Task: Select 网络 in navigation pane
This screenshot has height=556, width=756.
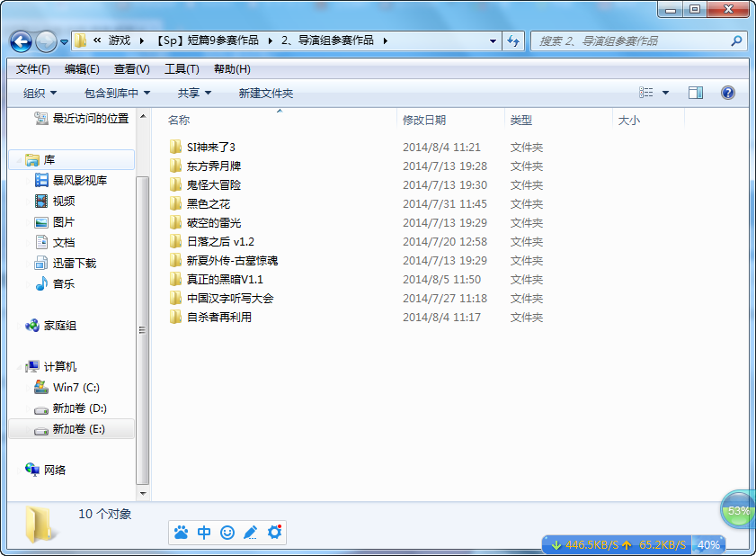Action: coord(45,470)
